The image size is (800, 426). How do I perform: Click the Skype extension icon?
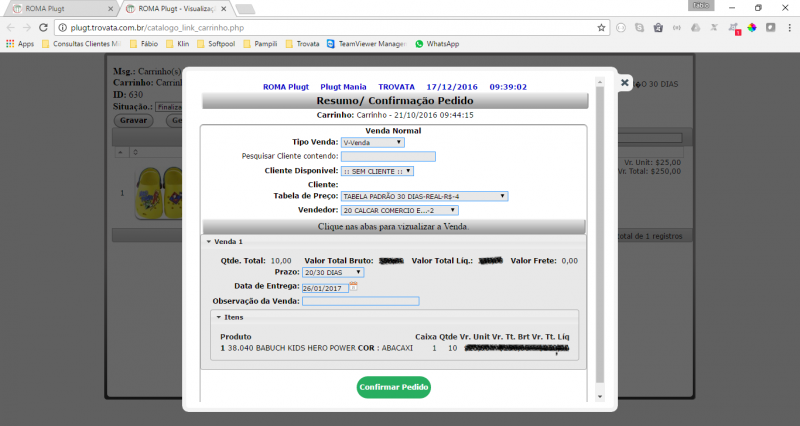[639, 28]
